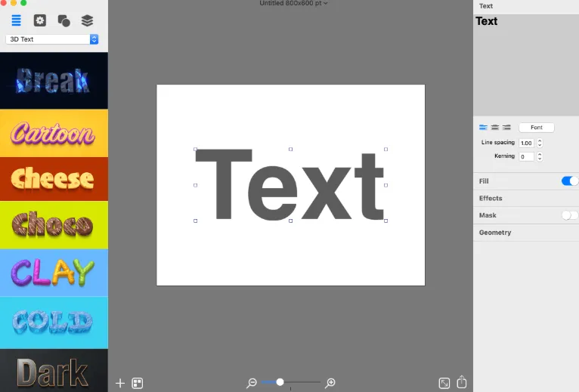
Task: Enable the Mask switch
Action: click(570, 215)
